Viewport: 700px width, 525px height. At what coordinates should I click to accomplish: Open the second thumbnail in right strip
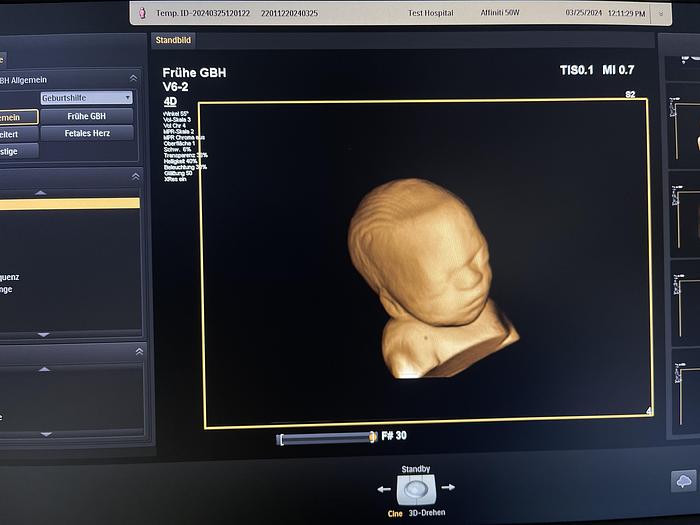pos(683,126)
